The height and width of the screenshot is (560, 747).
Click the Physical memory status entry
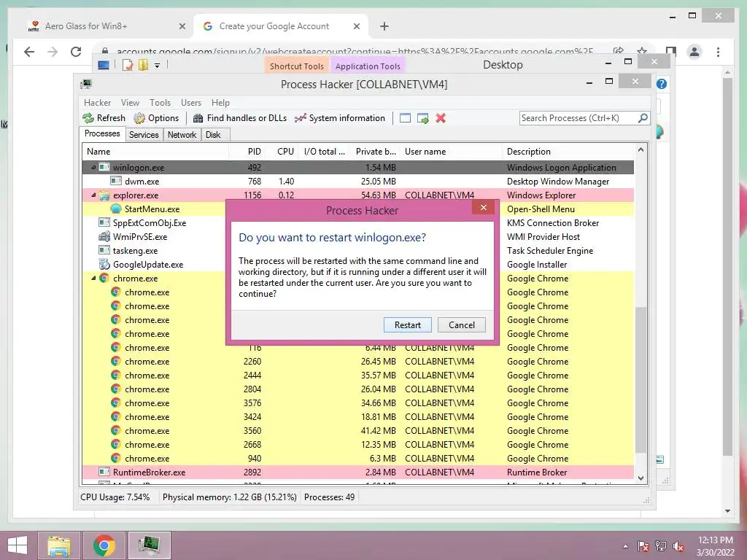[x=229, y=497]
